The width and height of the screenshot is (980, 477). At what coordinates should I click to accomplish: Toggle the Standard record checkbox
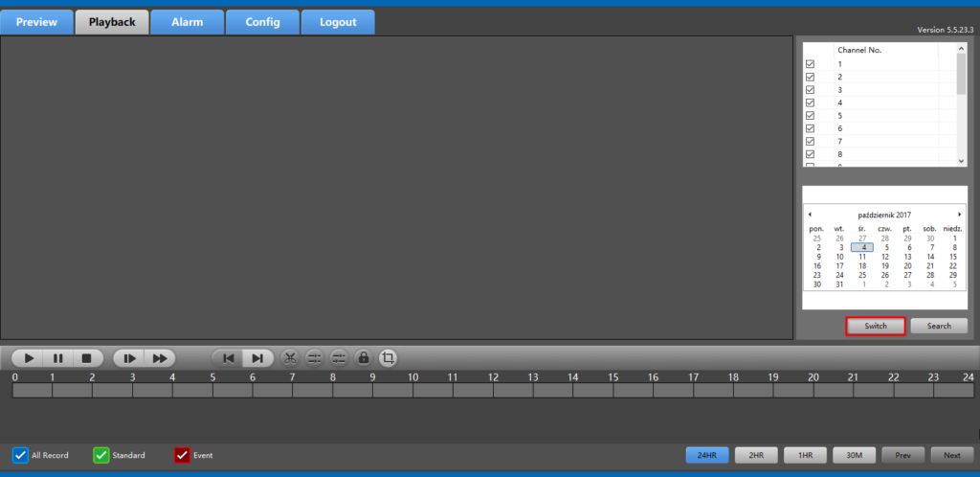101,455
